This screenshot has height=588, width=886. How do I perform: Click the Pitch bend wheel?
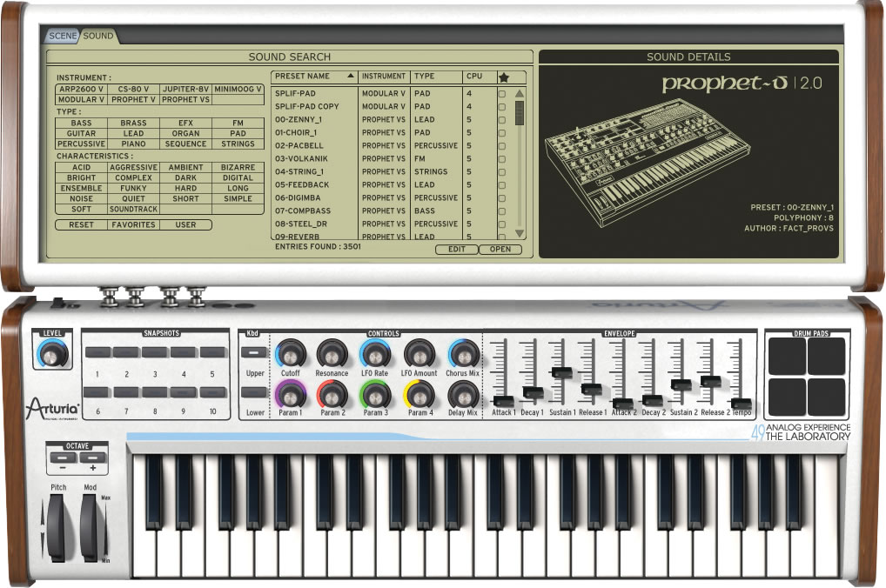pos(57,528)
